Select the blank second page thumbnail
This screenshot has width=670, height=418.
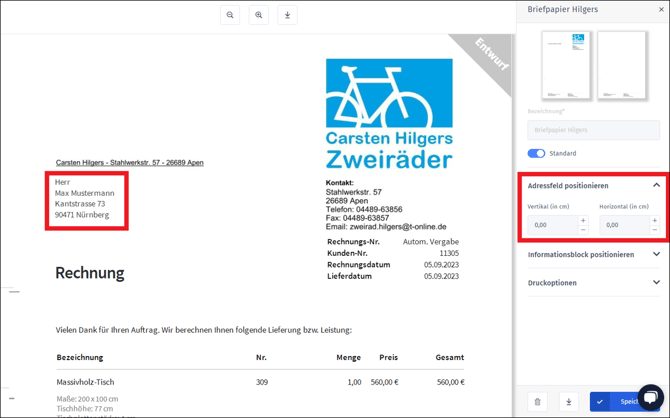tap(622, 65)
